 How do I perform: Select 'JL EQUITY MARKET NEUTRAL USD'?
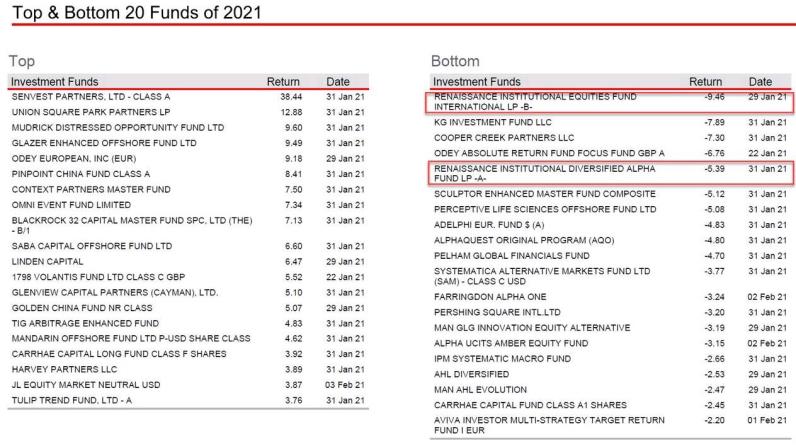tap(86, 385)
